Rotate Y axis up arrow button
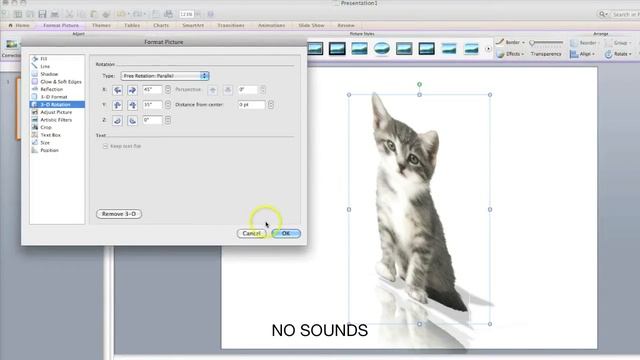This screenshot has width=640, height=360. click(118, 105)
